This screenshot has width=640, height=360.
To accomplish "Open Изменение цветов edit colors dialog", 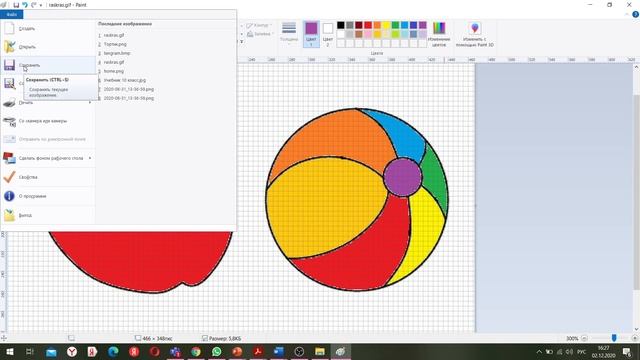I will point(439,34).
